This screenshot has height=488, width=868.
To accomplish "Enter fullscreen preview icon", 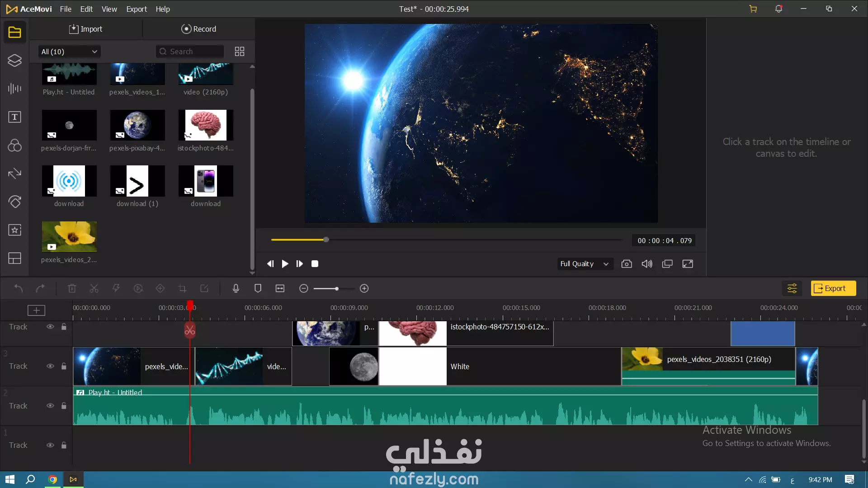I will point(688,264).
